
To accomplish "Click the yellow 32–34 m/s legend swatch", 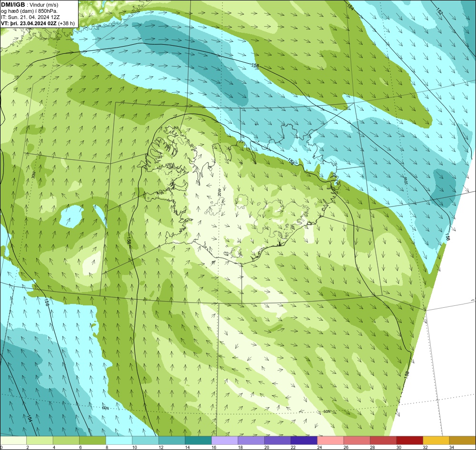I will coord(436,440).
